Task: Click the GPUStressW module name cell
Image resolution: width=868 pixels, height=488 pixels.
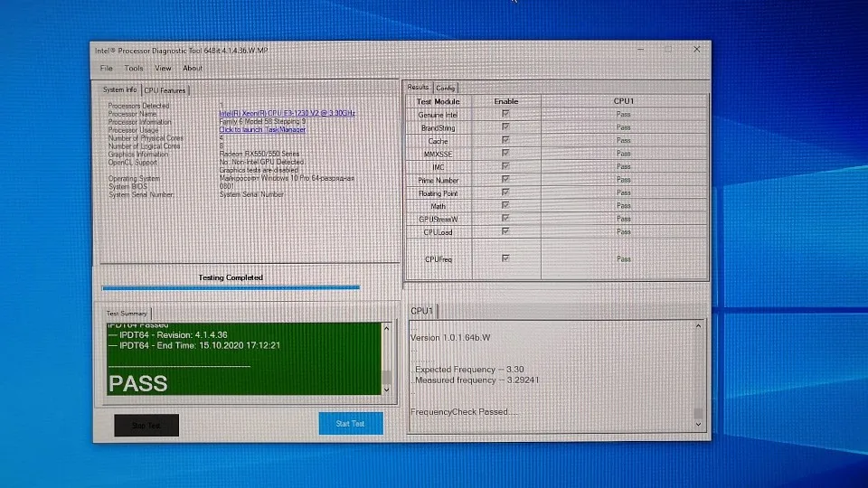Action: (439, 219)
